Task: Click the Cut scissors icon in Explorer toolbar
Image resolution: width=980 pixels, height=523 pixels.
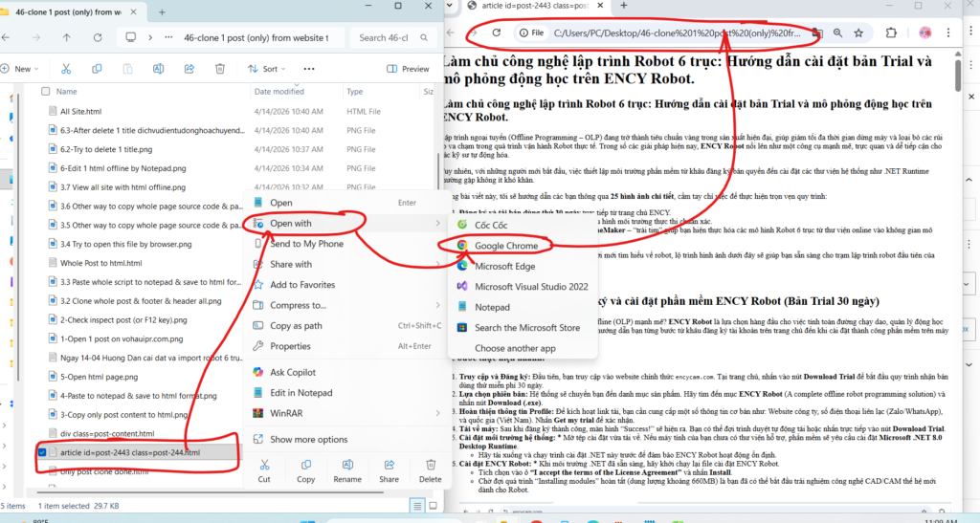Action: click(67, 69)
